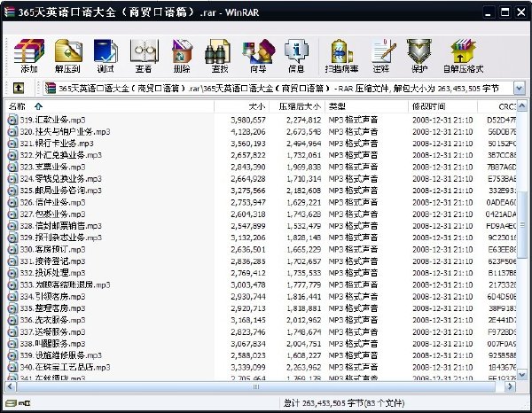Select file 335.整理客房.mp3
The height and width of the screenshot is (413, 532).
52,308
